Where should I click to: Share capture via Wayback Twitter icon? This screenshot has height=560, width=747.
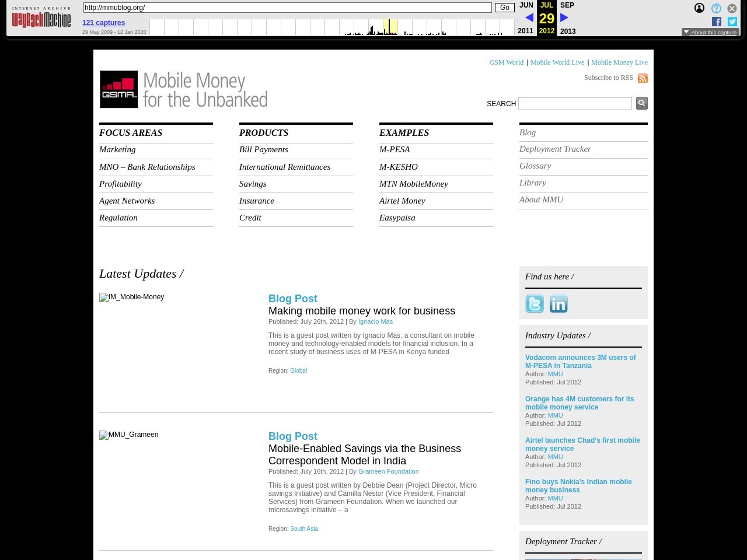732,22
